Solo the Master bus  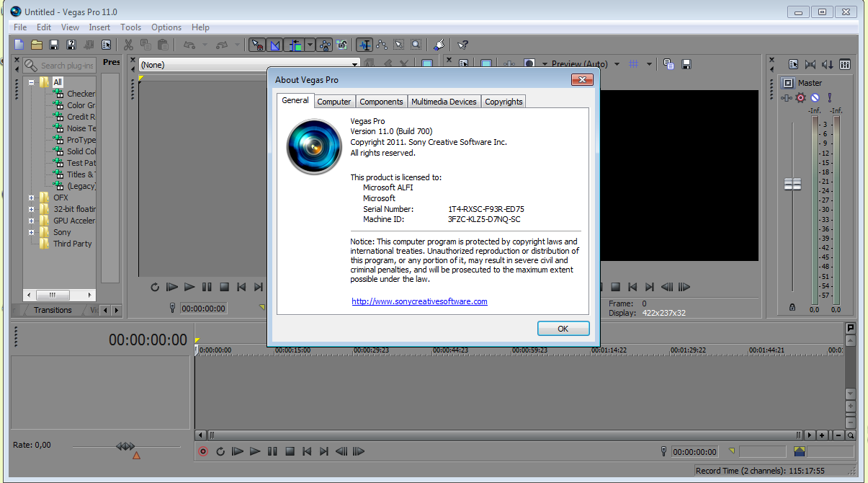tap(829, 97)
